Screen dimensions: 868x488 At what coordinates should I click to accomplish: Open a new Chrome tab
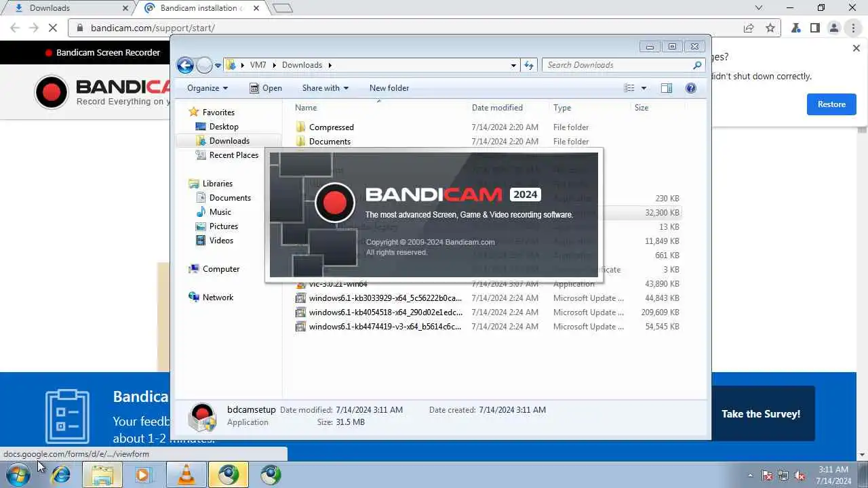pyautogui.click(x=283, y=8)
